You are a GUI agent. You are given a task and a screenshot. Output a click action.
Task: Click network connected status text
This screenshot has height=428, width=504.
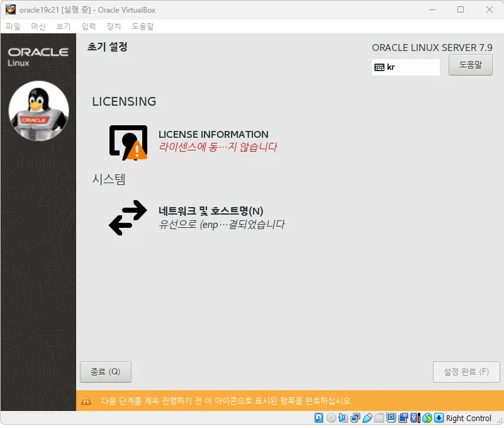tap(221, 224)
